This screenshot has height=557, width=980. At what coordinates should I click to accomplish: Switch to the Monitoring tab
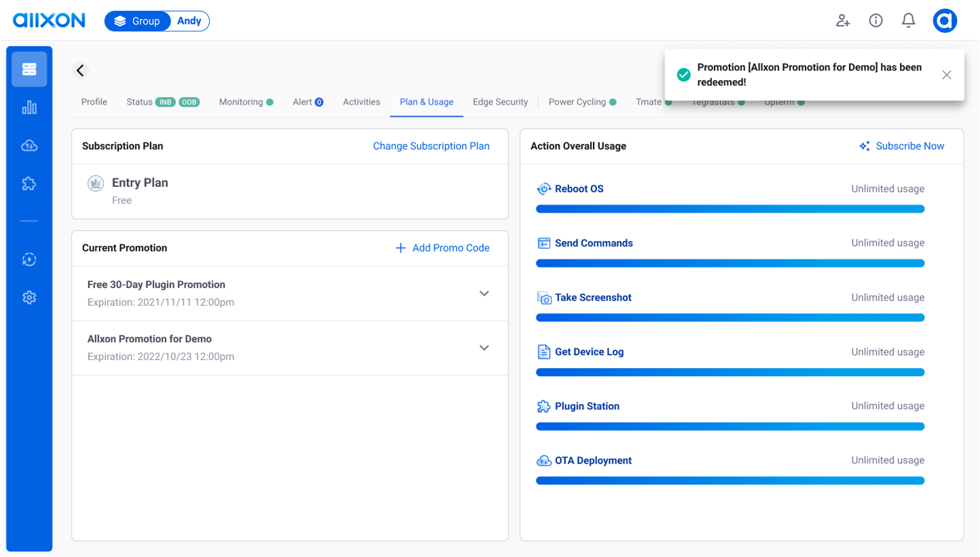point(246,102)
